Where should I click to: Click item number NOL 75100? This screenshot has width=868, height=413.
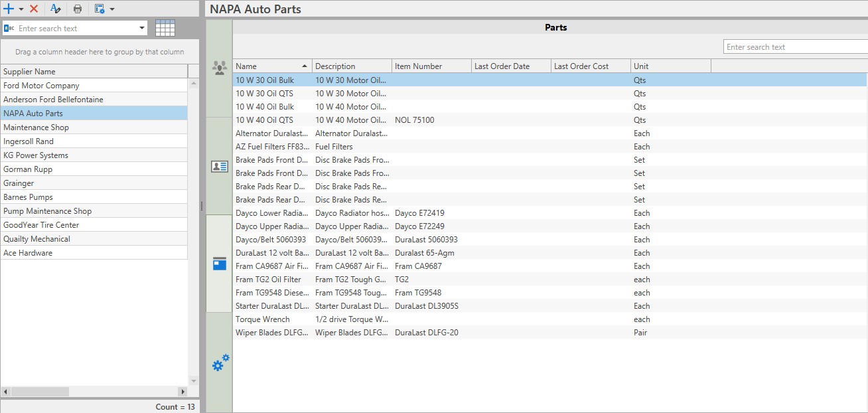415,120
